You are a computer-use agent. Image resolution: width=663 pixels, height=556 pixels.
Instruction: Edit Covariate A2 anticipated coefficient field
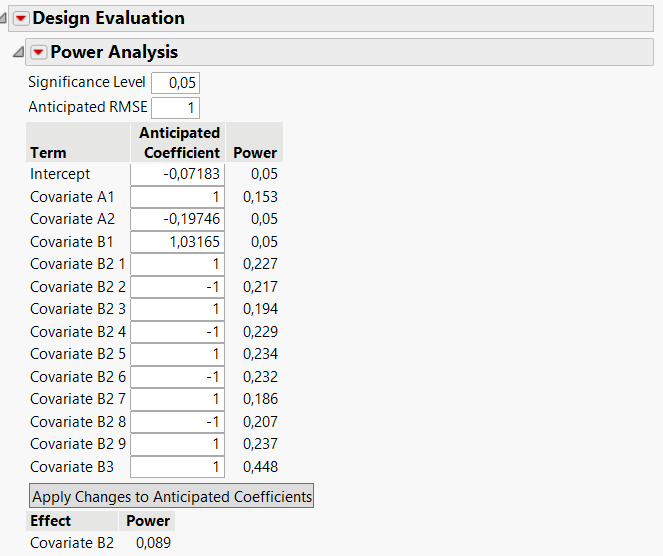tap(177, 219)
